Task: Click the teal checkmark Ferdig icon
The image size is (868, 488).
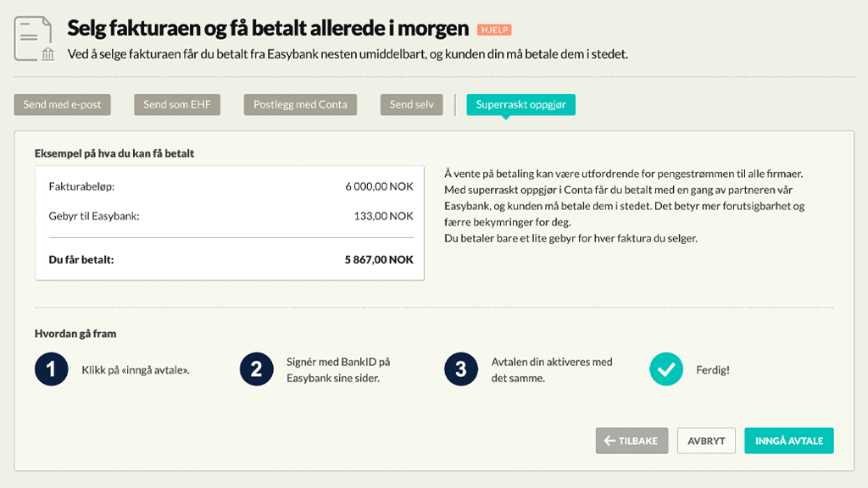Action: pos(666,369)
